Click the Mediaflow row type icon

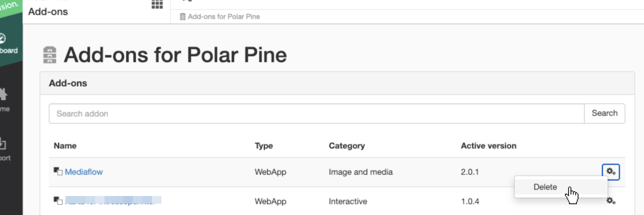pos(58,171)
